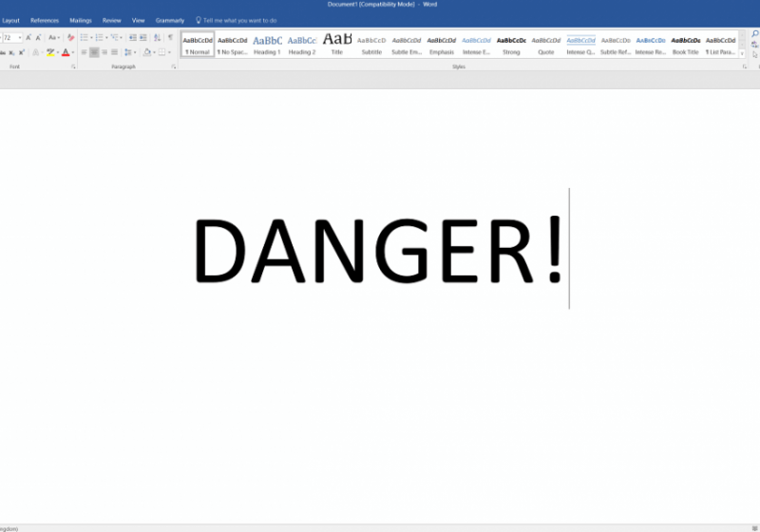Expand the Numbering library dropdown arrow
Screen dimensions: 760x532
click(106, 37)
